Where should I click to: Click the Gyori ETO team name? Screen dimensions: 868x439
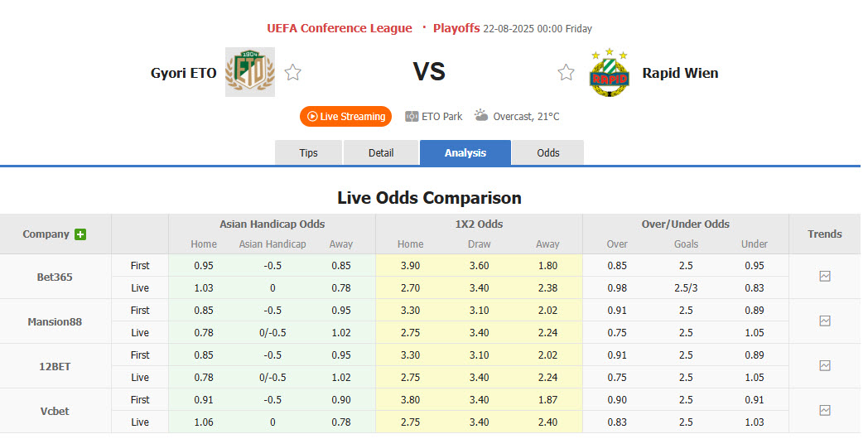183,73
